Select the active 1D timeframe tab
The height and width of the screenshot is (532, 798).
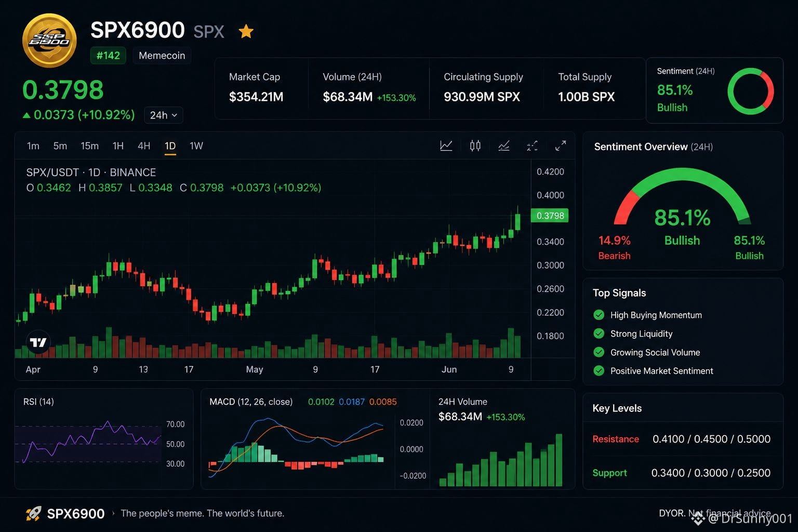(170, 146)
